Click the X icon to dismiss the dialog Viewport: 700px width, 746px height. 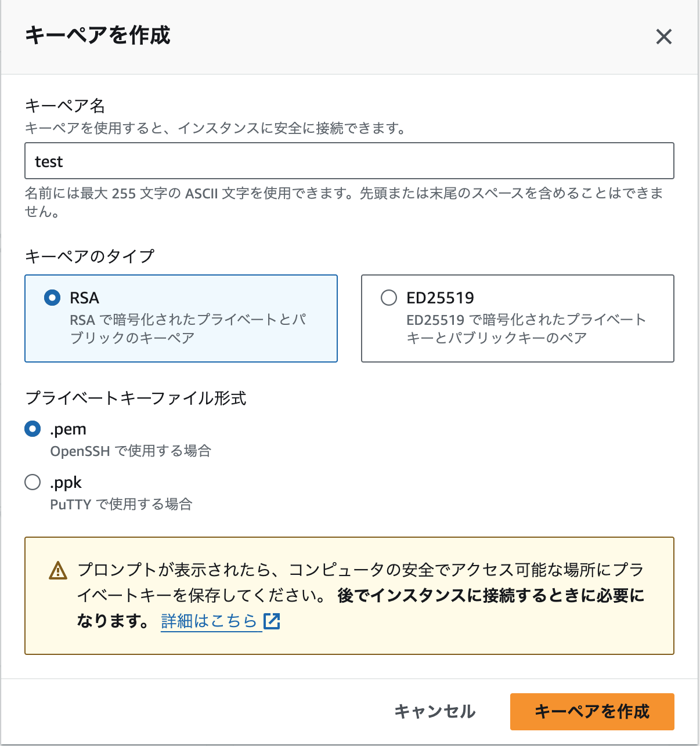pyautogui.click(x=663, y=37)
